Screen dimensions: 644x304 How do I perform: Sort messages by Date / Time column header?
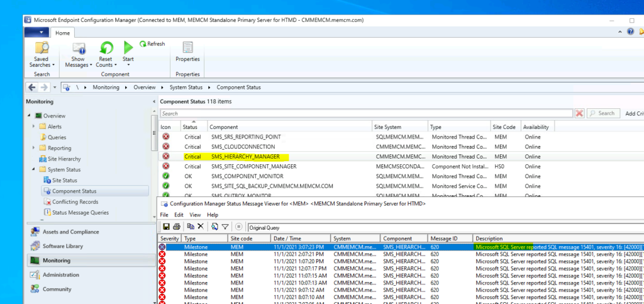[x=301, y=239]
